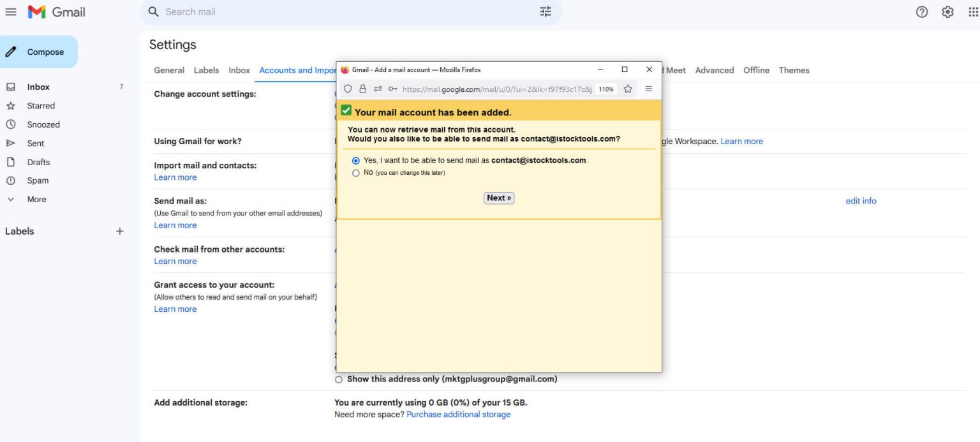The width and height of the screenshot is (980, 442).
Task: Click the padlock site information icon
Action: click(361, 89)
